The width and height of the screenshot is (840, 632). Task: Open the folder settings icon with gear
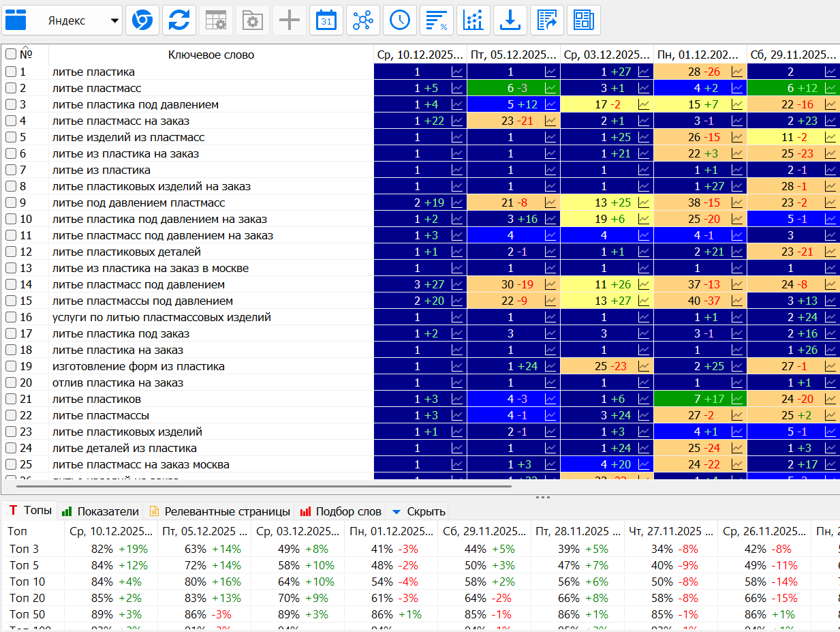(x=253, y=20)
